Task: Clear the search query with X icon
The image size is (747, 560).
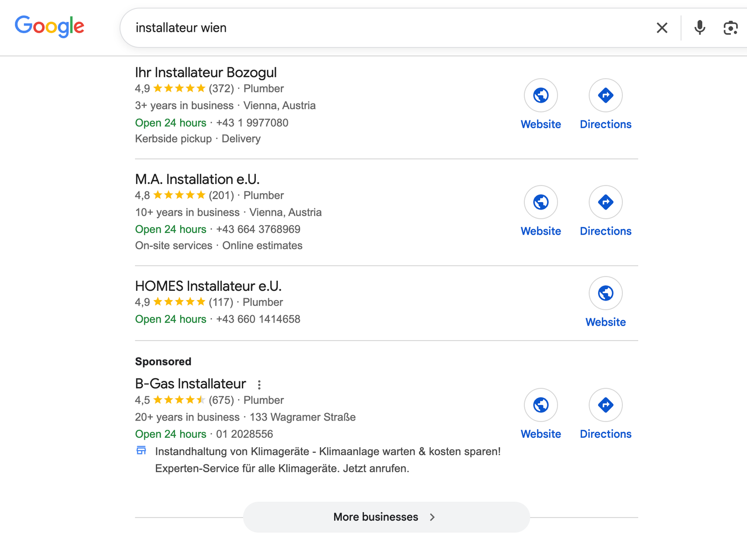Action: coord(662,28)
